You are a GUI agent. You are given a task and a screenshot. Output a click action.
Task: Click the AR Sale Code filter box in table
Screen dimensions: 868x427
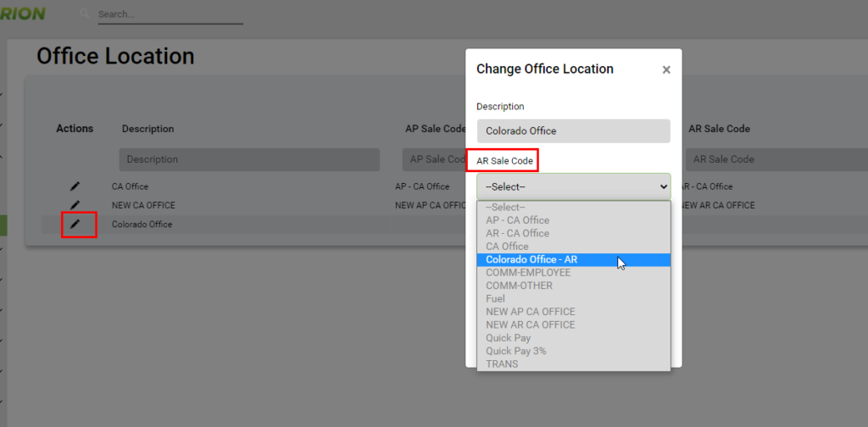point(776,159)
